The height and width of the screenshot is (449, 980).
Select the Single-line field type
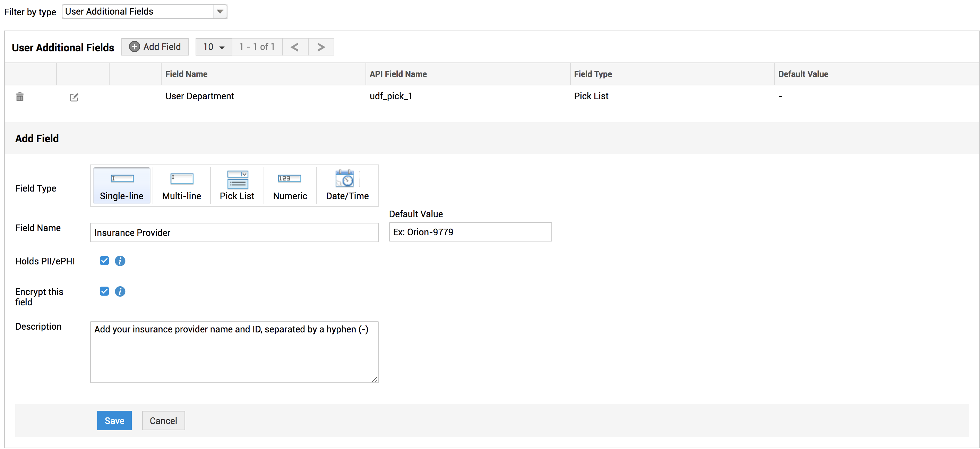(x=121, y=186)
